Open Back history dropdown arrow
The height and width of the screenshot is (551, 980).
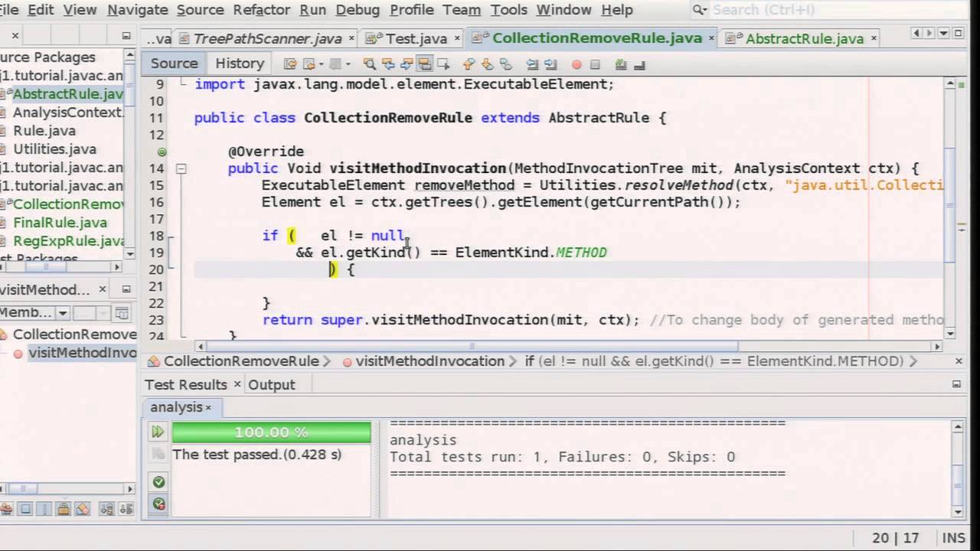(321, 64)
